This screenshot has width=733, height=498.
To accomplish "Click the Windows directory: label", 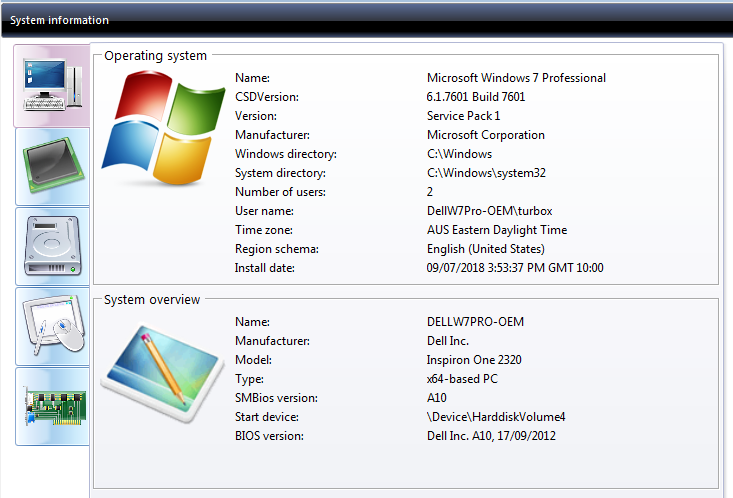I will tap(286, 154).
